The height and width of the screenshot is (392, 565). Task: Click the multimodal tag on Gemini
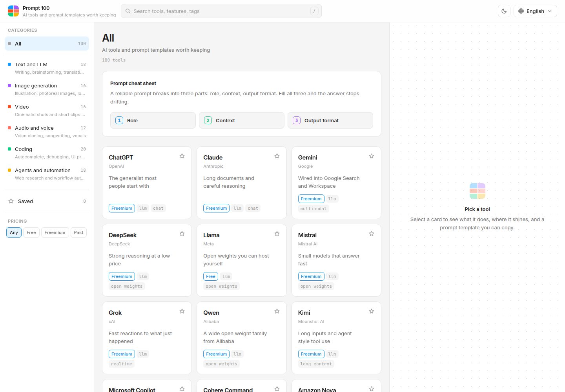pos(313,209)
